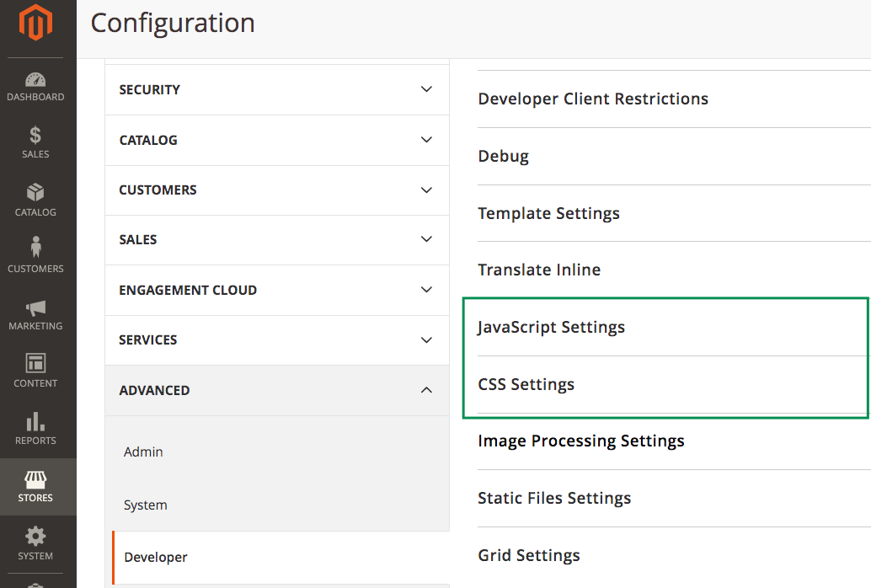Collapse the ADVANCED configuration section
This screenshot has height=588, width=871.
tap(276, 390)
